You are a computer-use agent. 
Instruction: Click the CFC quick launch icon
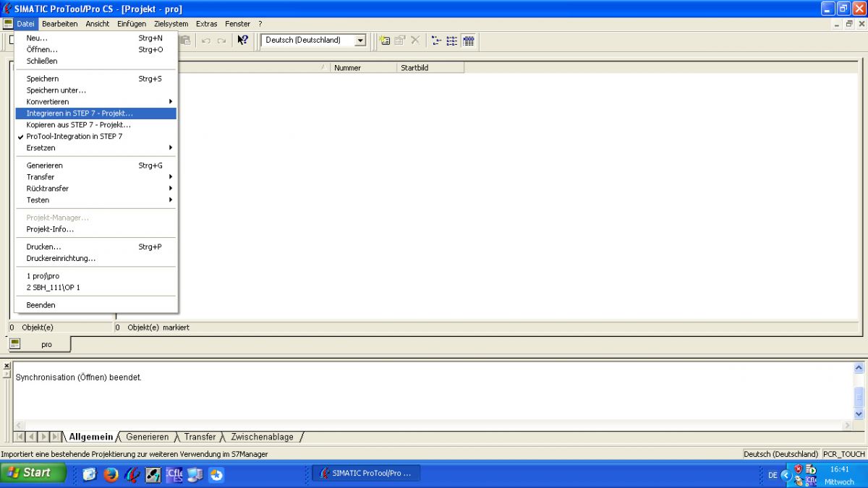(x=174, y=474)
